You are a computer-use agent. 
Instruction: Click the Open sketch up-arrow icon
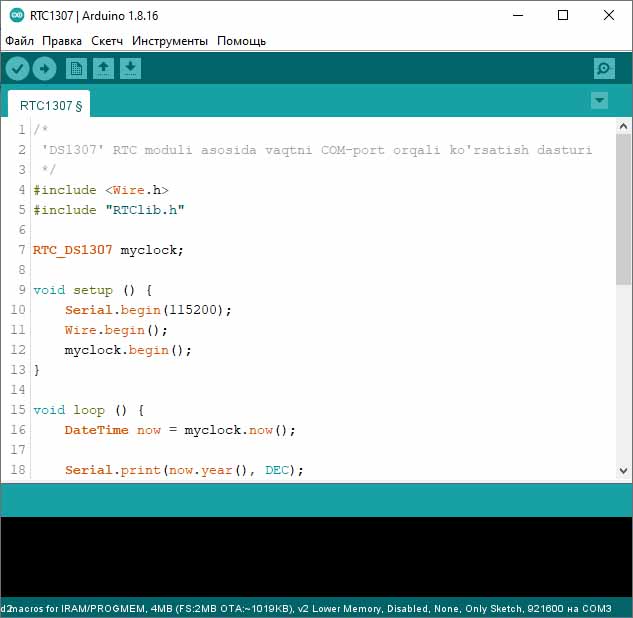click(103, 68)
